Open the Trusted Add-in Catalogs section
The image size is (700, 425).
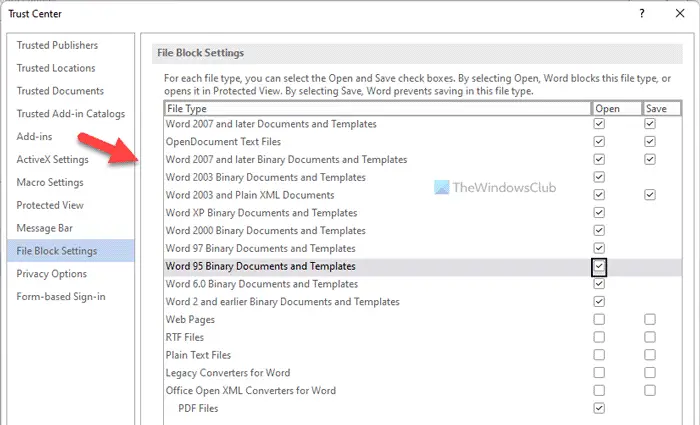coord(70,114)
